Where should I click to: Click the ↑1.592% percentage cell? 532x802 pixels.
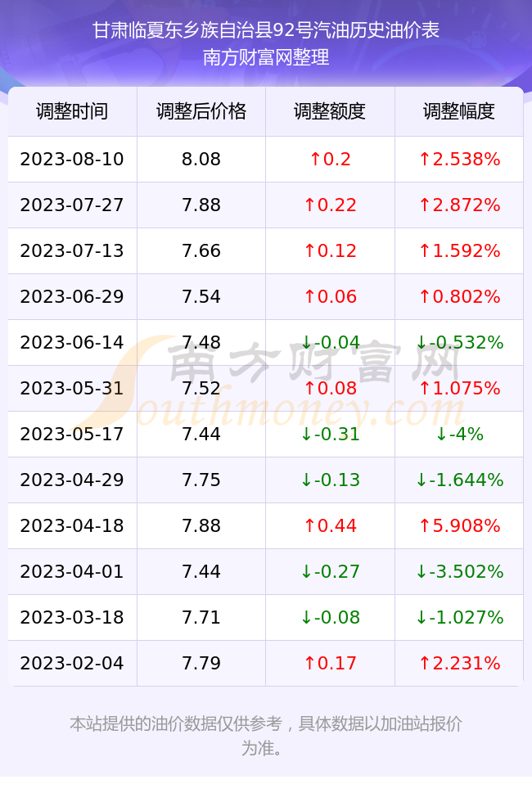coord(459,250)
